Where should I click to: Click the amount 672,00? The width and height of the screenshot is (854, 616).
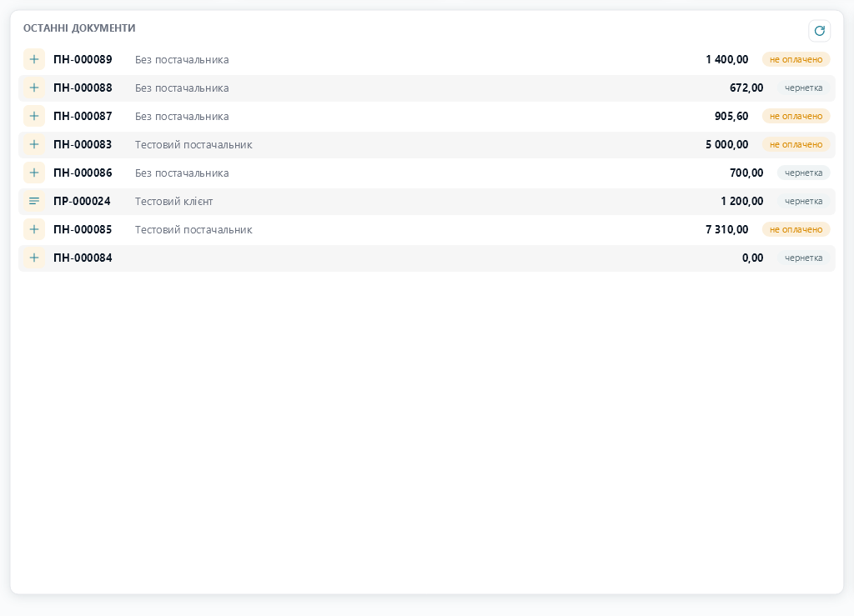[x=746, y=88]
